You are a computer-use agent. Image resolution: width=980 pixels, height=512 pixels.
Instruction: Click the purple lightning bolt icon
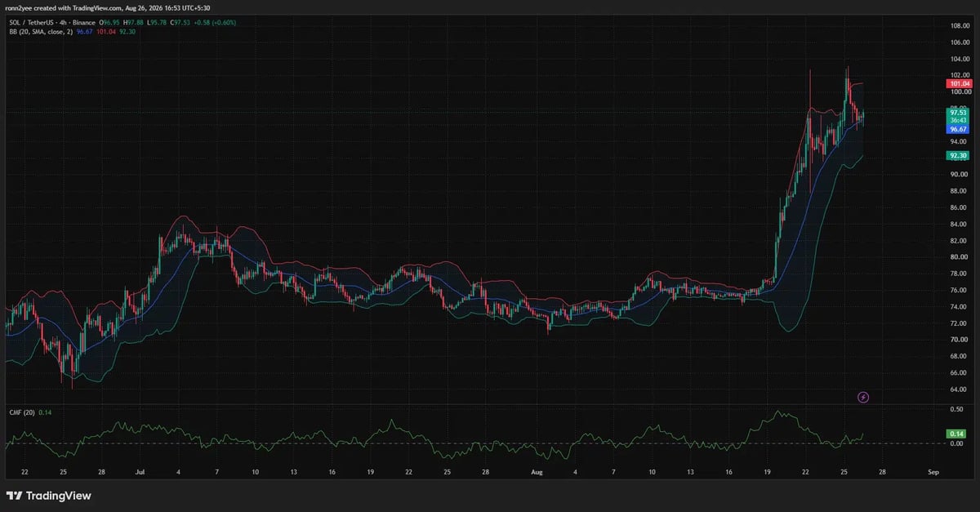pyautogui.click(x=863, y=397)
